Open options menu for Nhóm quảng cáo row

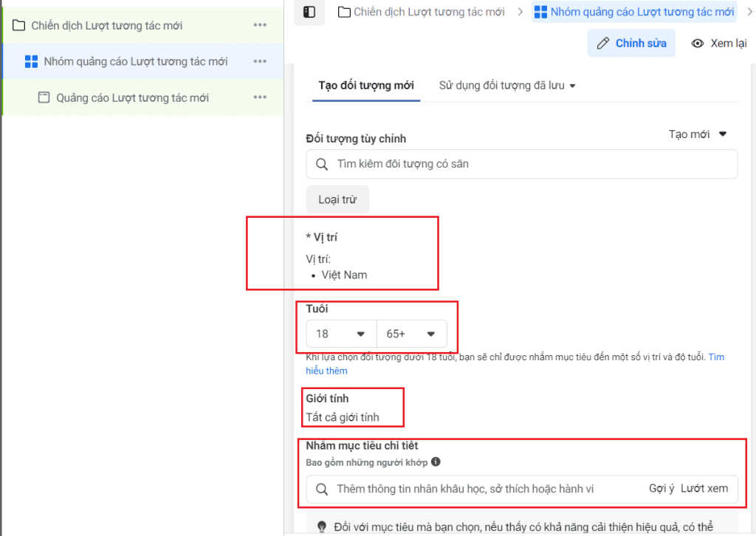[260, 61]
